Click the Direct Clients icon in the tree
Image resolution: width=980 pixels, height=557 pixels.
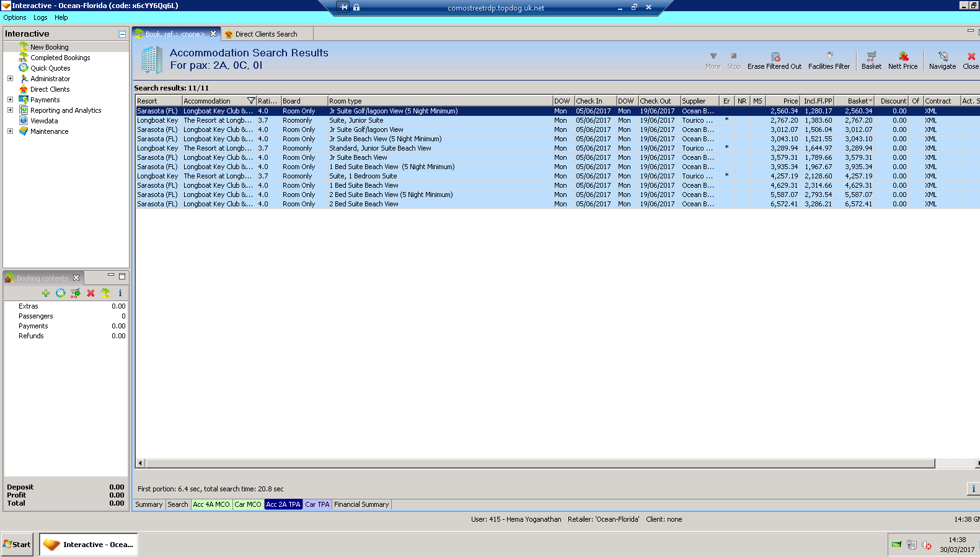coord(24,89)
